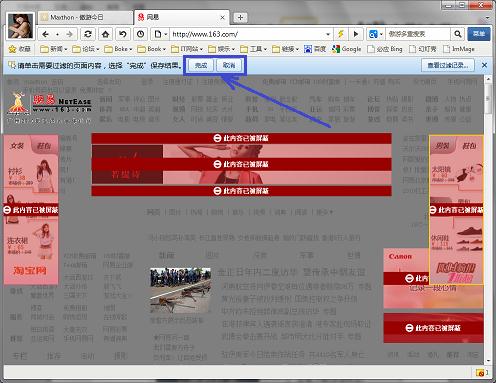Click the new page document icon
Viewport: 496px width, 383px height.
point(158,34)
